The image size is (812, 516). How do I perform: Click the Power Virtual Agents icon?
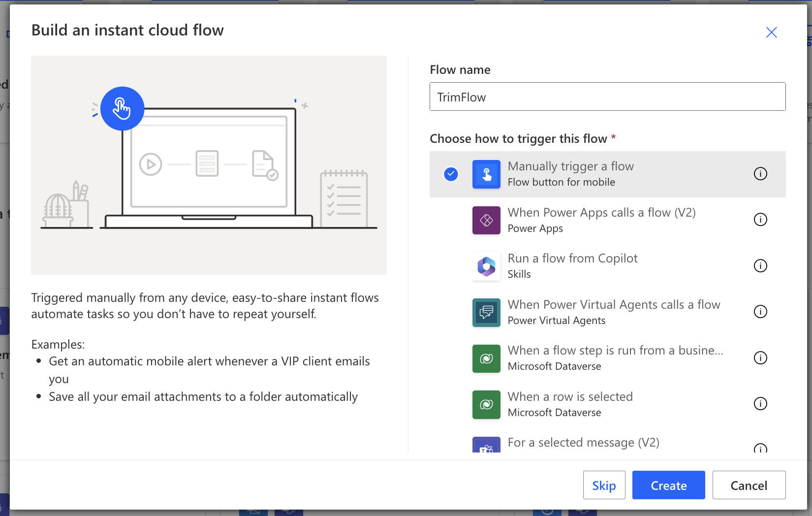(x=486, y=312)
